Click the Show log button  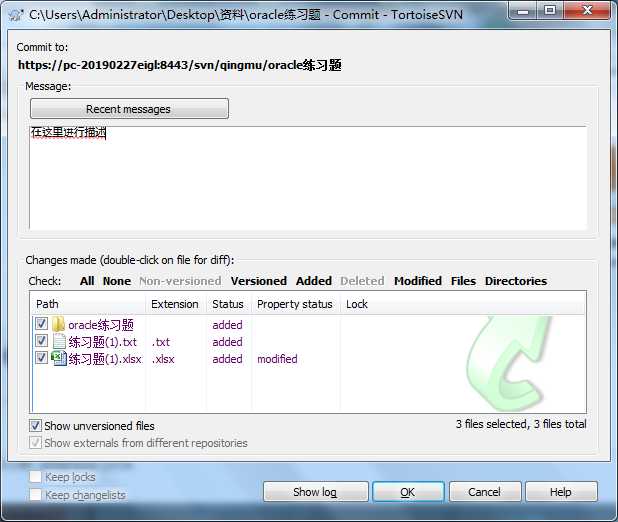click(x=316, y=492)
